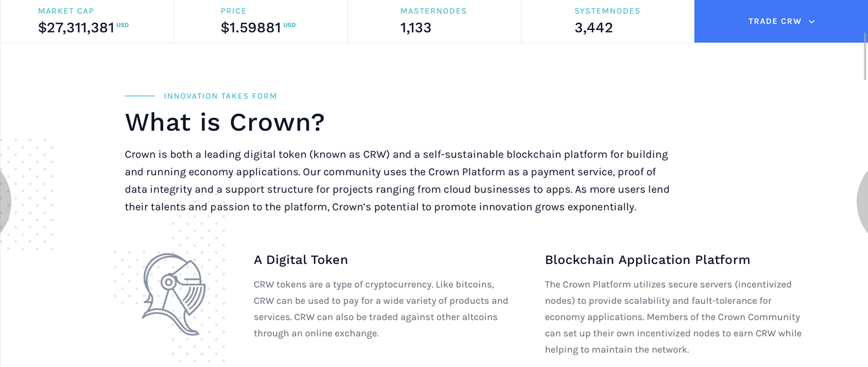
Task: Click the chevron arrow beside TRADE CRW
Action: click(812, 22)
